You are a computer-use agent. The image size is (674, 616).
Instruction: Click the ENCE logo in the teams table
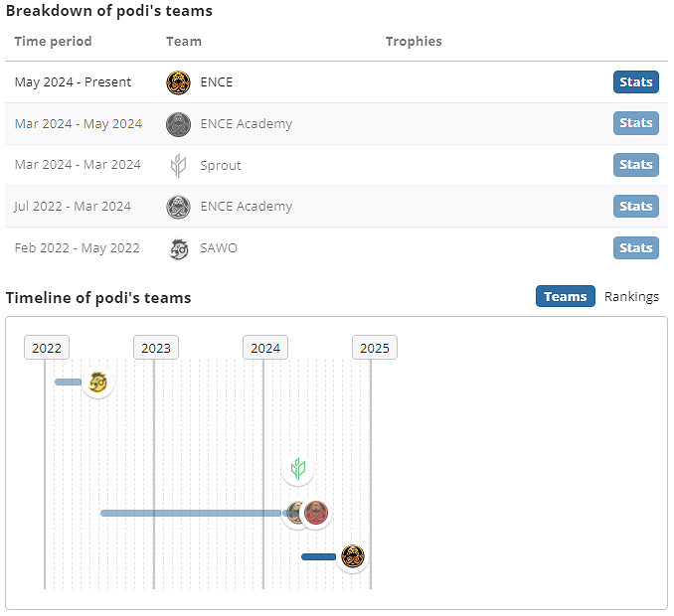[x=178, y=82]
